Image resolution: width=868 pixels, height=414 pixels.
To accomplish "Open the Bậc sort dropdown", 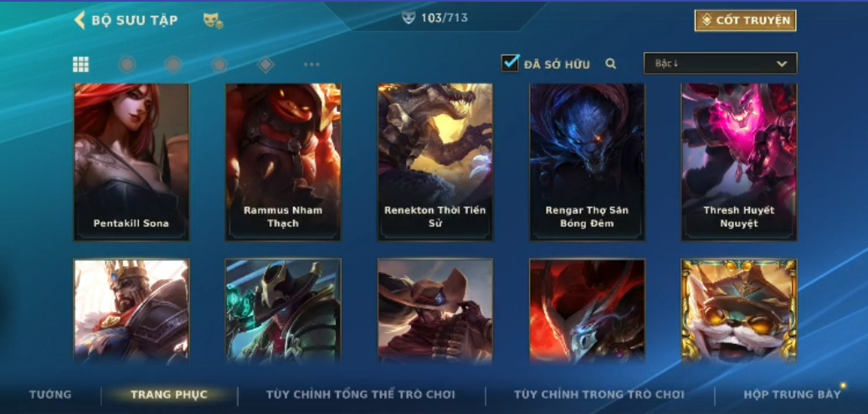I will pos(720,63).
